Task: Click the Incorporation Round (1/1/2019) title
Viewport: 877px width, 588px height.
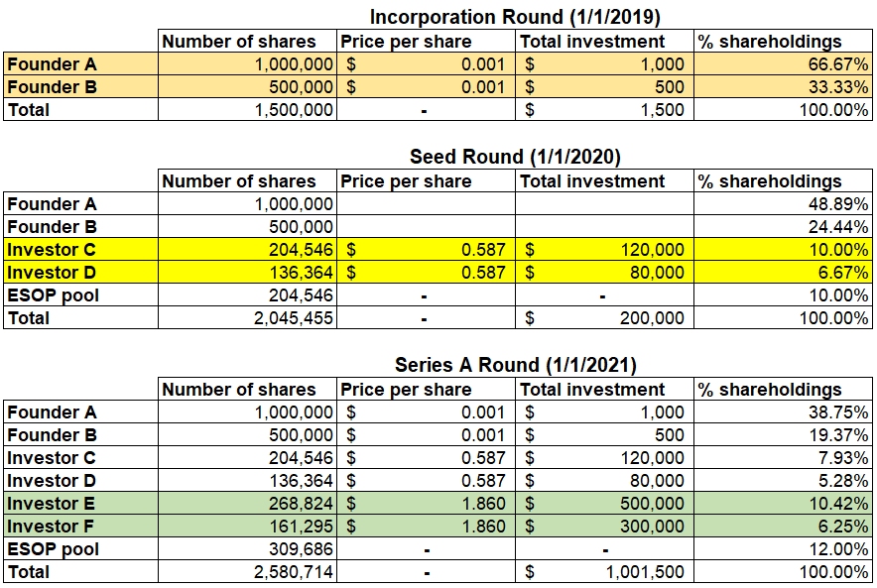Action: tap(515, 17)
